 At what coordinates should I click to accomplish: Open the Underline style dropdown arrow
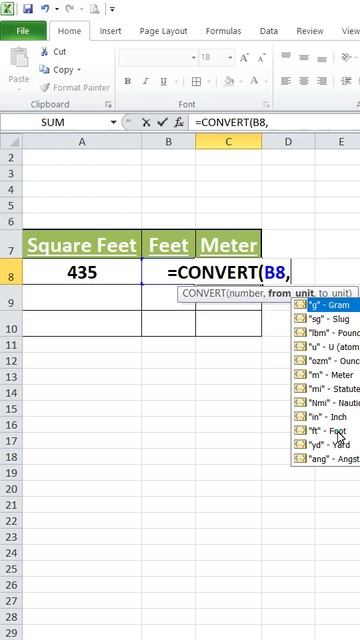[x=176, y=82]
